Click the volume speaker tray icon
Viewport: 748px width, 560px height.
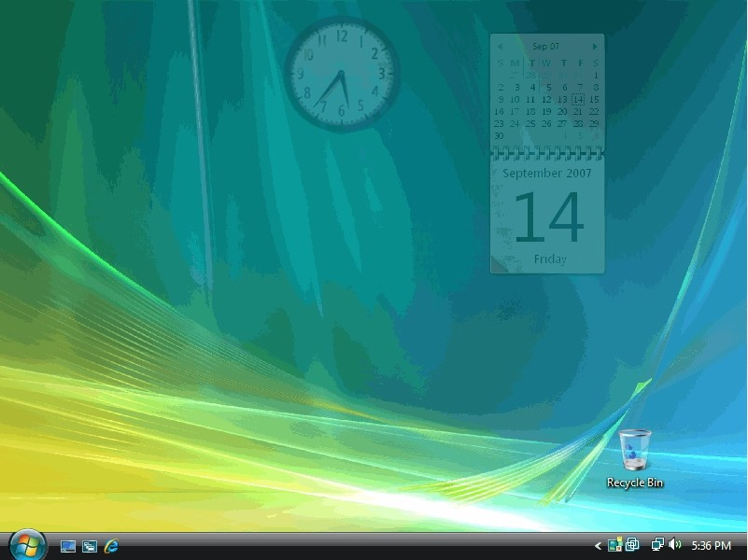tap(674, 545)
